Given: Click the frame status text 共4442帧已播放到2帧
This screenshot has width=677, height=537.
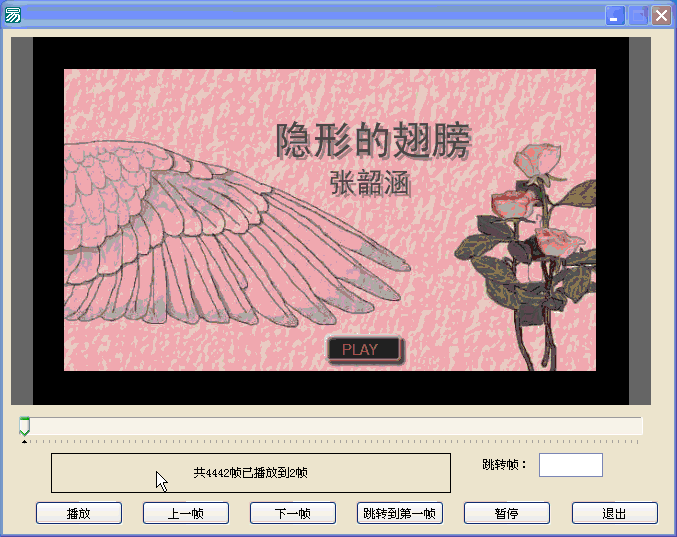Looking at the screenshot, I should click(250, 473).
